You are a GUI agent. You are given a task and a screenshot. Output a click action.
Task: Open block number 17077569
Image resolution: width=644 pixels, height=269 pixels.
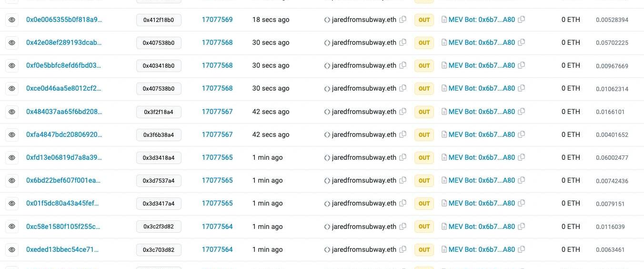(217, 20)
